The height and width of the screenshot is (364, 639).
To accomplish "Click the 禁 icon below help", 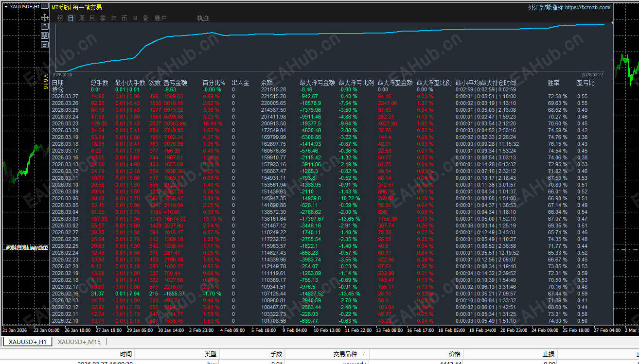I will coord(45,35).
